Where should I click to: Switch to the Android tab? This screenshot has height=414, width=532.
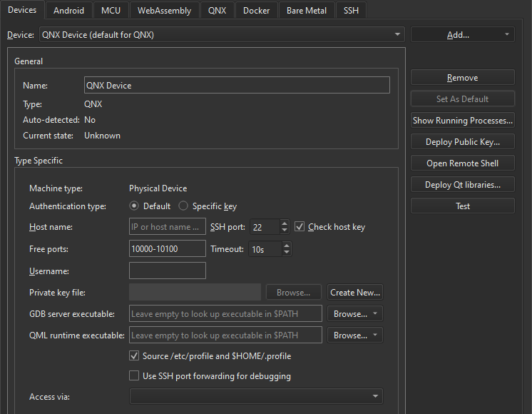68,10
